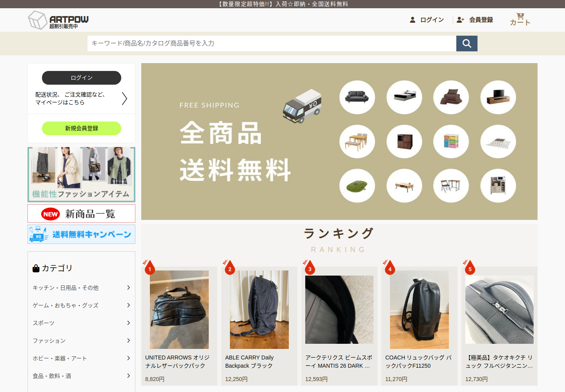Viewport: 565px width, 392px height.
Task: Click the 8,820円 price
Action: [155, 379]
